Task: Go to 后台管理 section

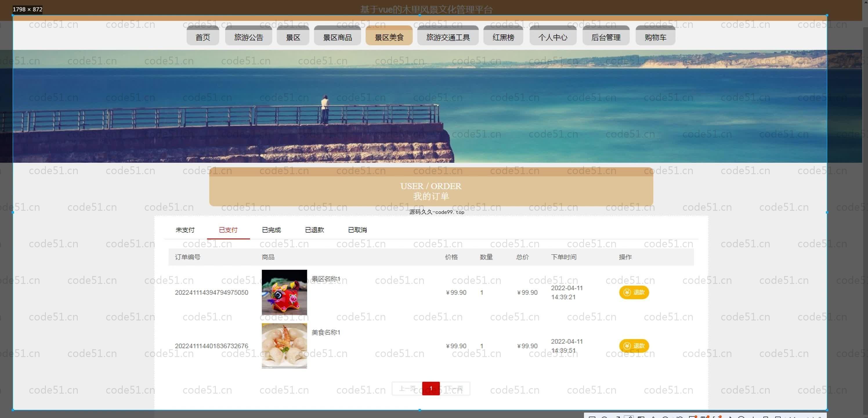Action: (x=605, y=37)
